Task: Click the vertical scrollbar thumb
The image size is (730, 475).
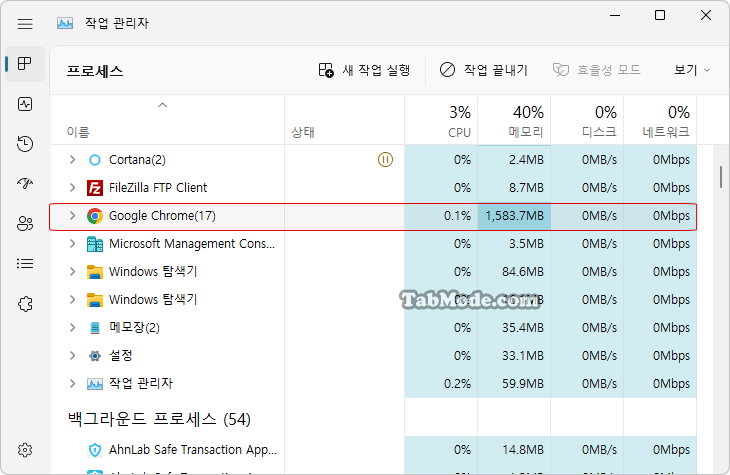Action: [721, 177]
